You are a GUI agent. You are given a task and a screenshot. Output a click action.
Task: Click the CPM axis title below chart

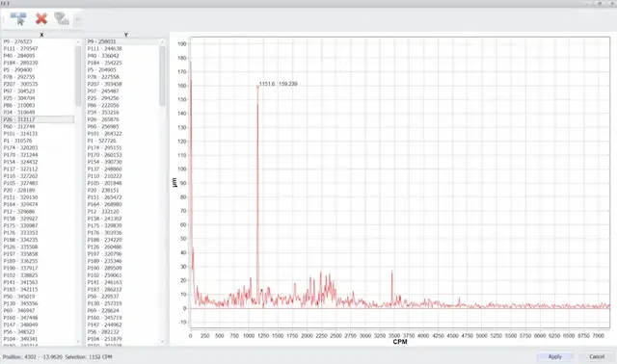[x=400, y=342]
